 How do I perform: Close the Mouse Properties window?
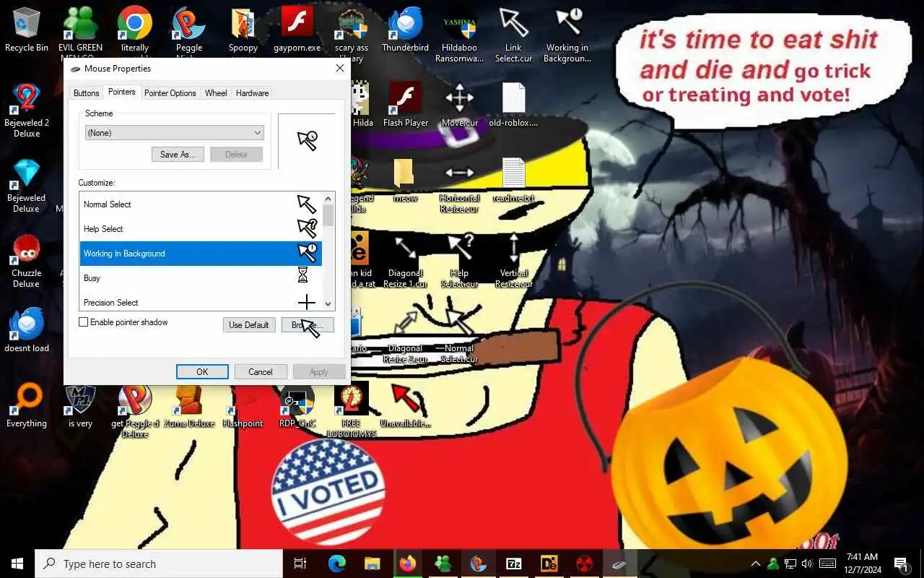(340, 69)
